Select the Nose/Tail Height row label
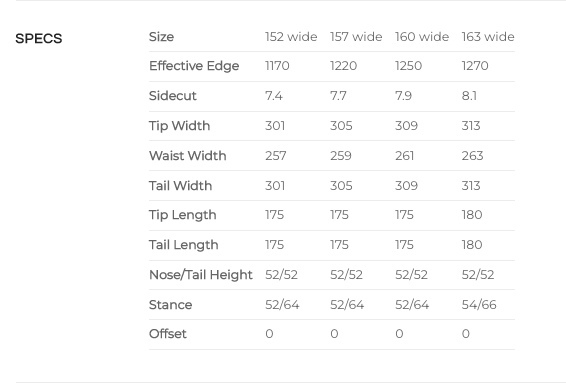The height and width of the screenshot is (383, 566). [201, 275]
